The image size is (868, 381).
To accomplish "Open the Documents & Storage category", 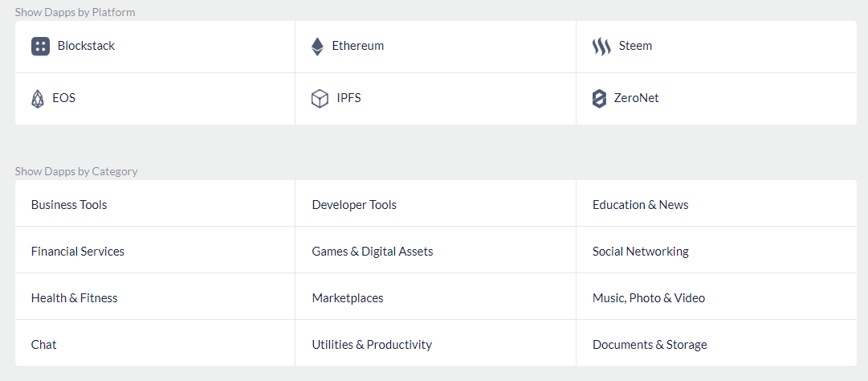I will [x=650, y=345].
